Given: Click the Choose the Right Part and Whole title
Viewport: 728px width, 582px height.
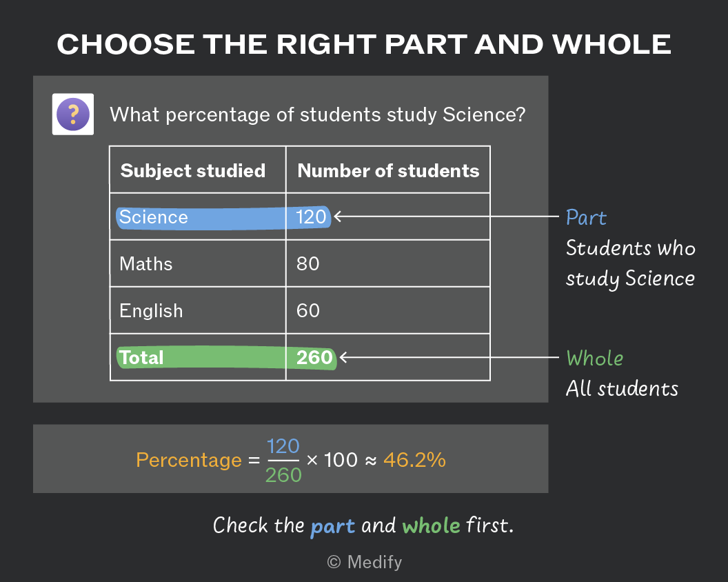Looking at the screenshot, I should [364, 45].
